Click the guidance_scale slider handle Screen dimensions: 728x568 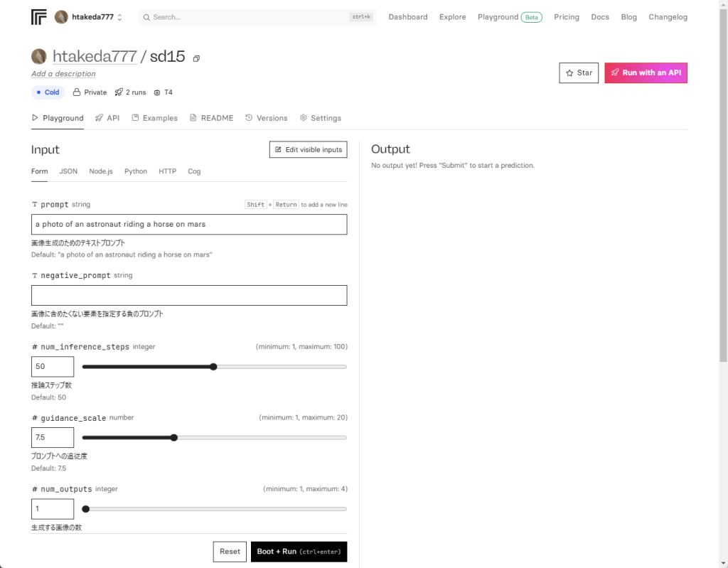pyautogui.click(x=174, y=438)
